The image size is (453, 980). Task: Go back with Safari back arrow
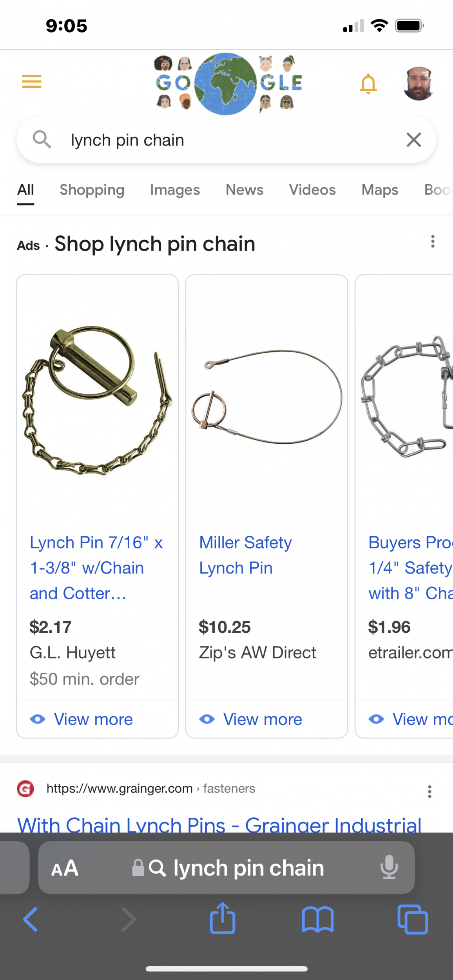(30, 919)
